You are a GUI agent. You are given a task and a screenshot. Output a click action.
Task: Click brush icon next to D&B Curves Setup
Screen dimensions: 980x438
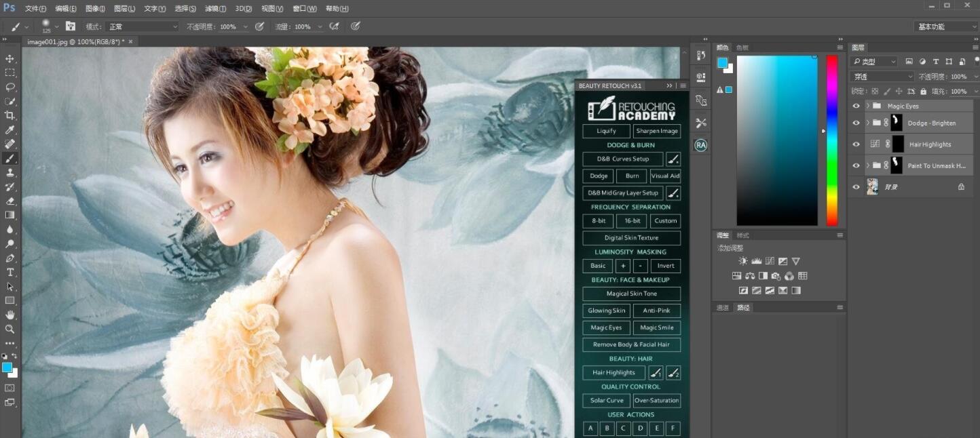click(x=673, y=159)
